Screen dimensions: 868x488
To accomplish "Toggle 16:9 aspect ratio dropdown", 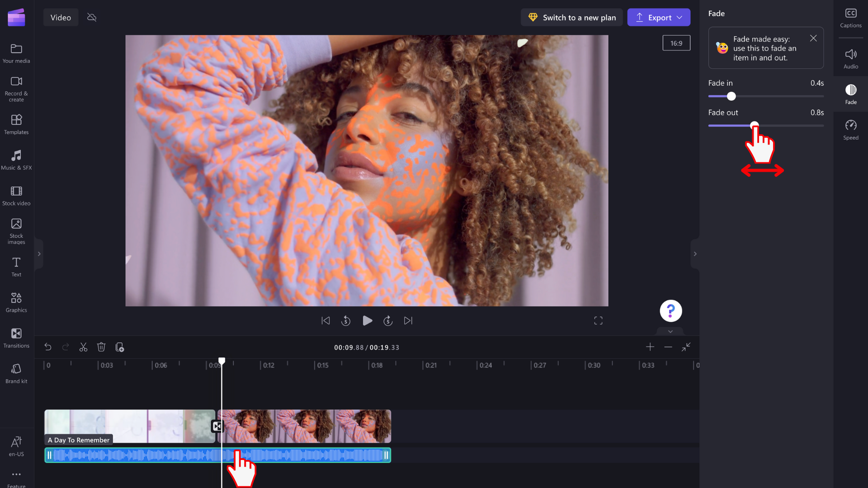I will pyautogui.click(x=676, y=43).
